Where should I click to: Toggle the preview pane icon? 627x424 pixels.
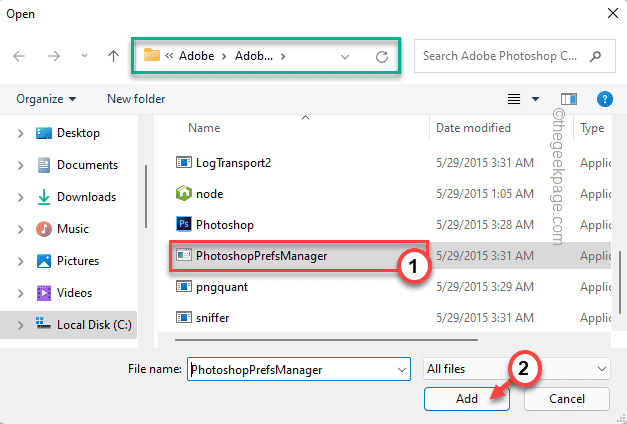pyautogui.click(x=569, y=99)
